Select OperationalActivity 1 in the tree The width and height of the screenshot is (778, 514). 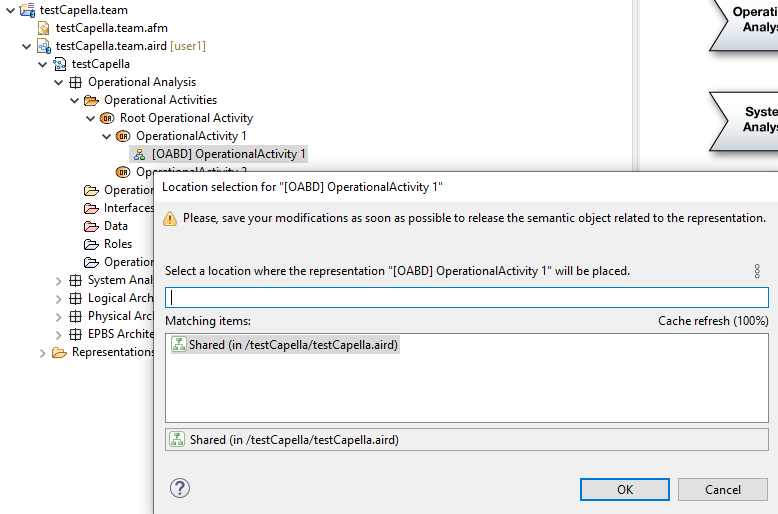190,136
